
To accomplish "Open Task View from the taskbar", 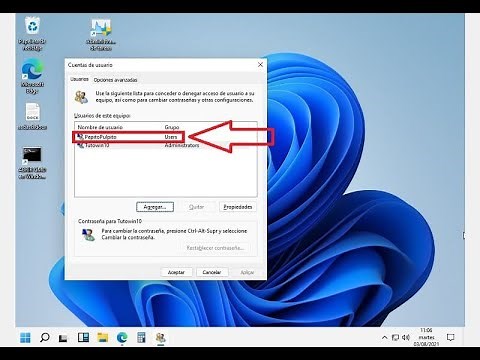I will (x=63, y=338).
